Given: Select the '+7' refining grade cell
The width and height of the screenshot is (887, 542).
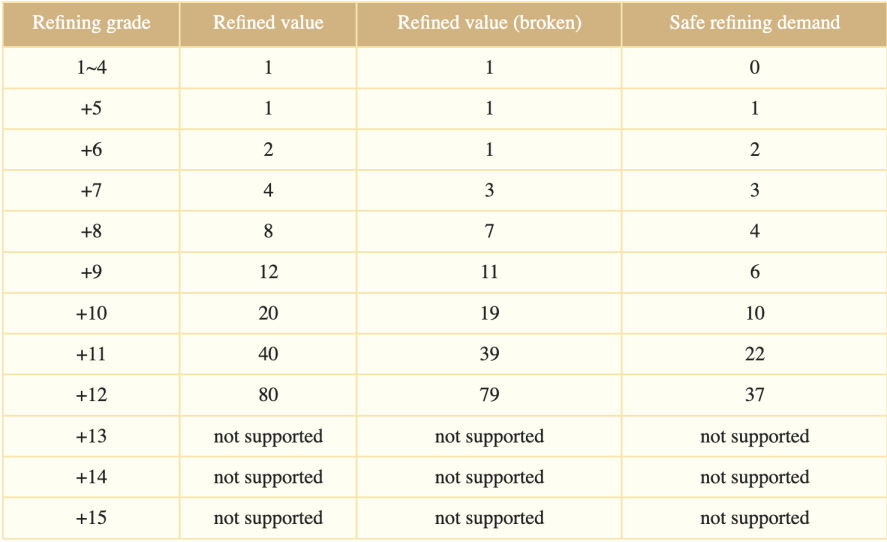Looking at the screenshot, I should [91, 190].
